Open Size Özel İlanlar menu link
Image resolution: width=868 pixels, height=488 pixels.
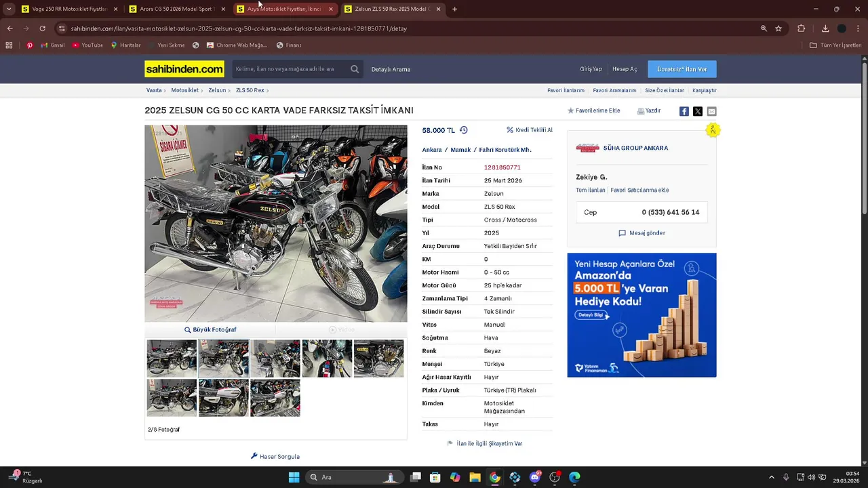(x=664, y=90)
